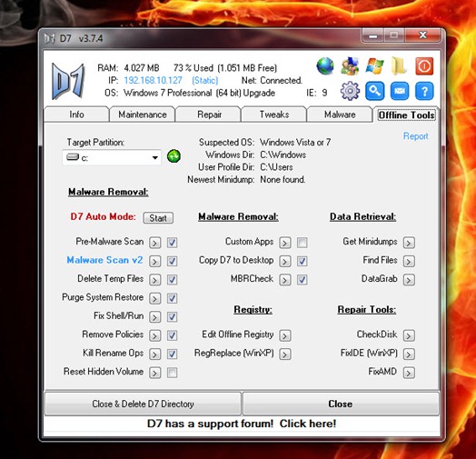Click the support forum banner
Screen dimensions: 476x459
242,424
